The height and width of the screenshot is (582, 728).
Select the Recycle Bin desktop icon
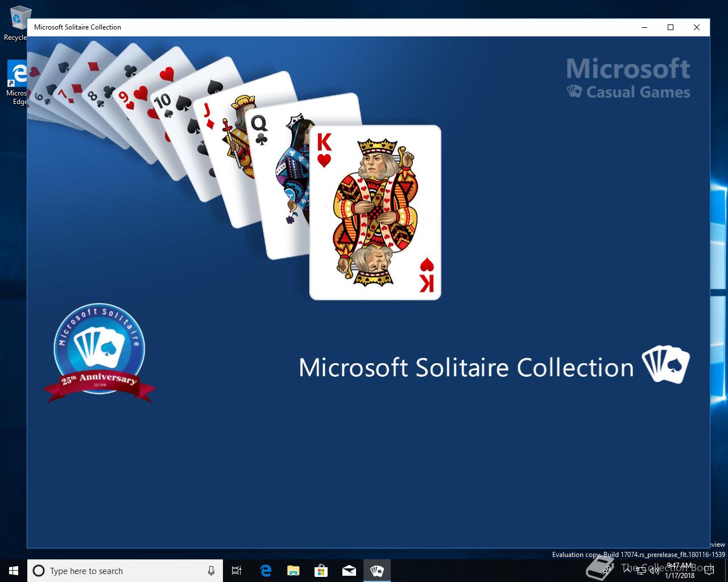(x=15, y=24)
